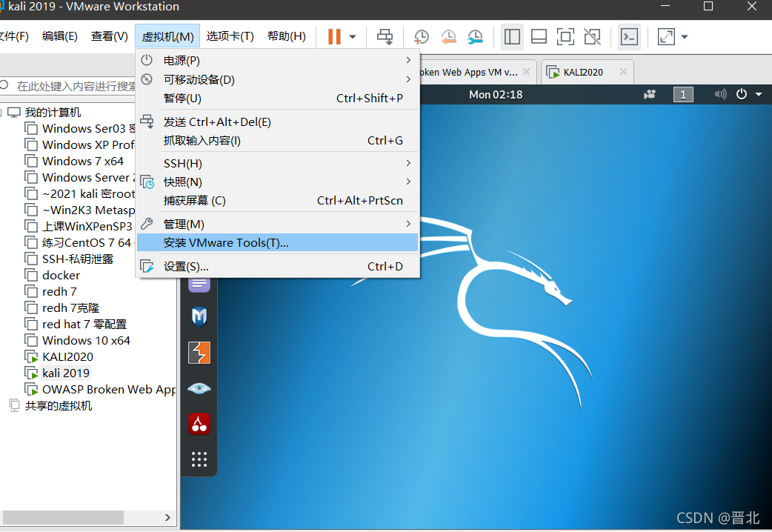This screenshot has width=772, height=532.
Task: Select red hat 7 零配置 virtual machine
Action: click(84, 324)
